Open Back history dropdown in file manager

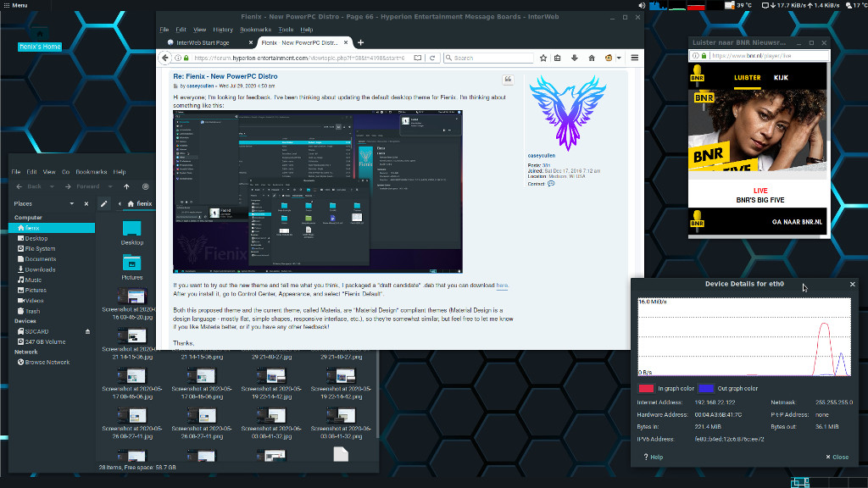coord(52,187)
